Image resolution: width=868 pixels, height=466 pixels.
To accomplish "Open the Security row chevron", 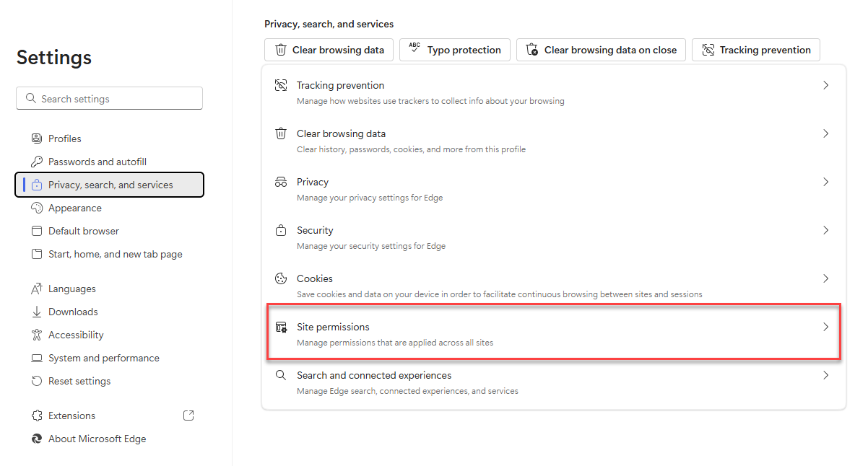I will pyautogui.click(x=826, y=230).
